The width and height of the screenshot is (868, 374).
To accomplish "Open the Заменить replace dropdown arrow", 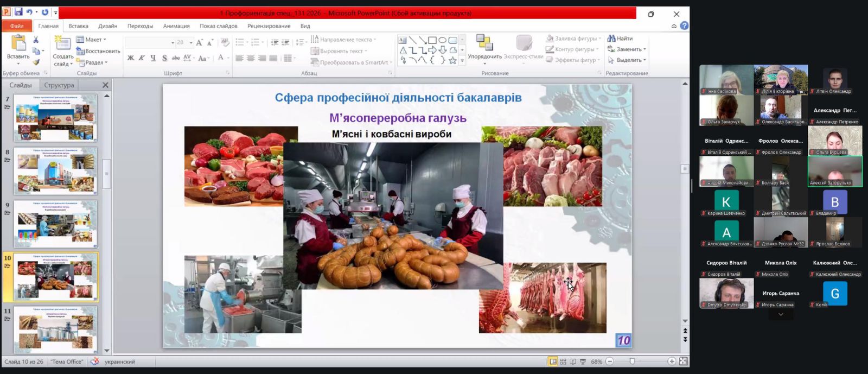I will (644, 49).
